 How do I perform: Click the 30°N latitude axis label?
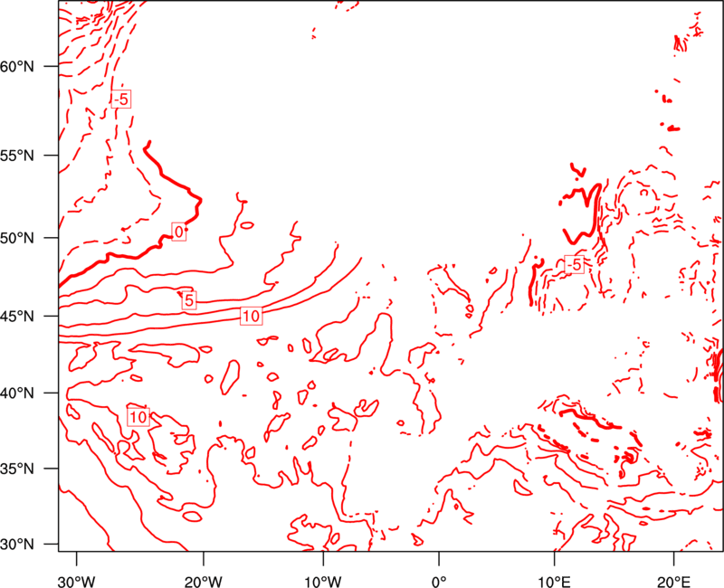17,545
